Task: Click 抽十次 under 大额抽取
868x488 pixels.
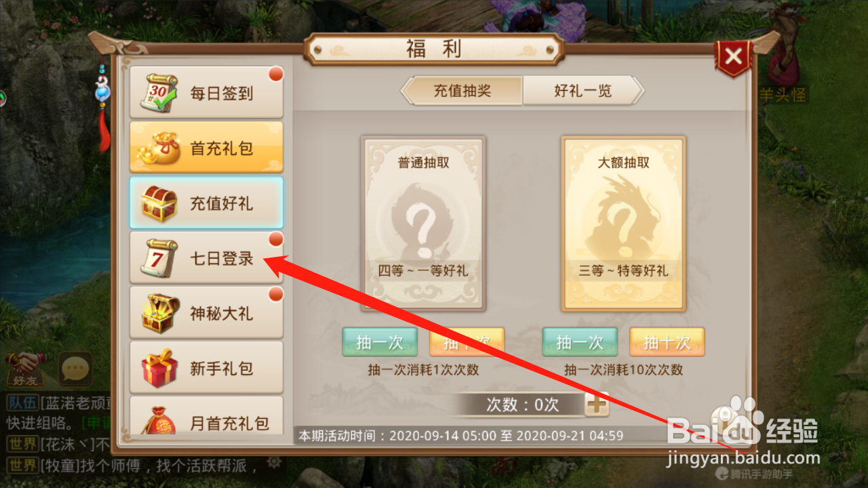Action: 667,342
